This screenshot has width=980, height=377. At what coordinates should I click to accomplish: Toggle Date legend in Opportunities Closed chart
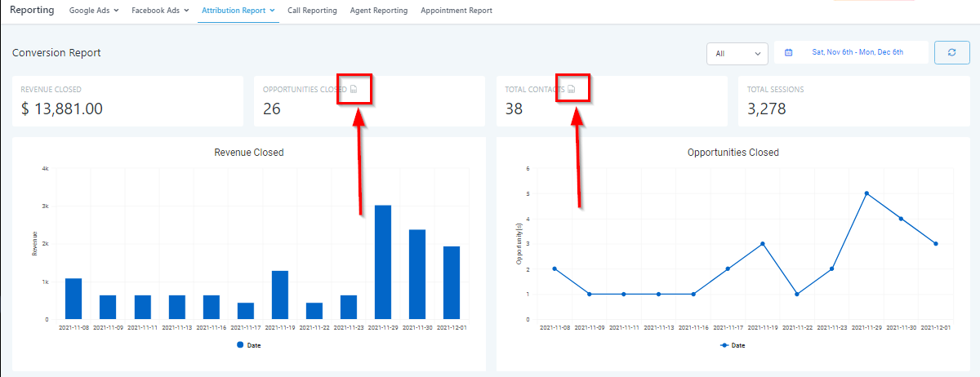733,345
